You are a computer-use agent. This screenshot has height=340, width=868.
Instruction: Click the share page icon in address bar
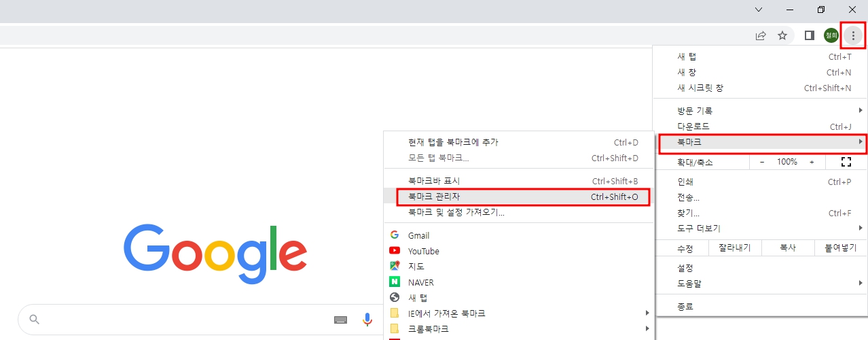tap(761, 35)
